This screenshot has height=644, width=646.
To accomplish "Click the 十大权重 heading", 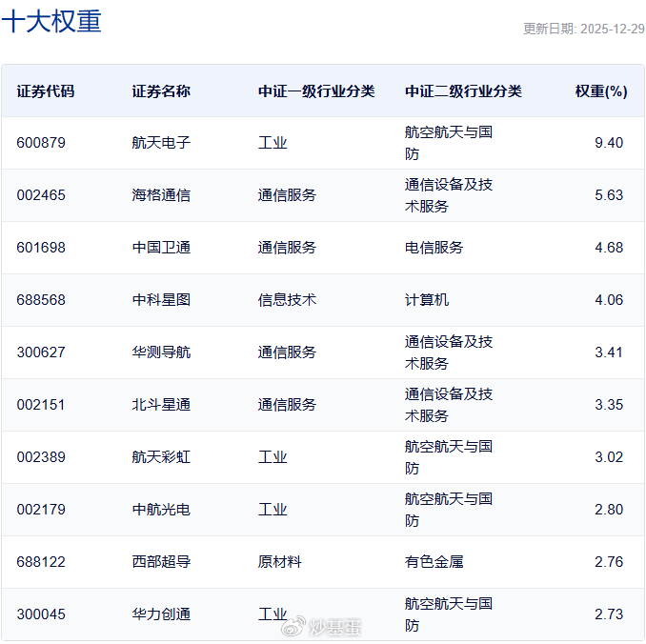I will (51, 21).
